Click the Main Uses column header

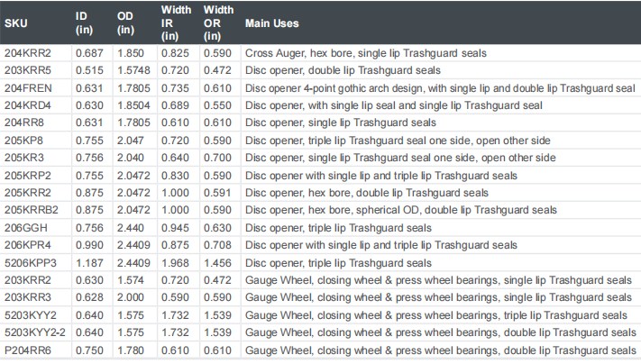pyautogui.click(x=272, y=23)
